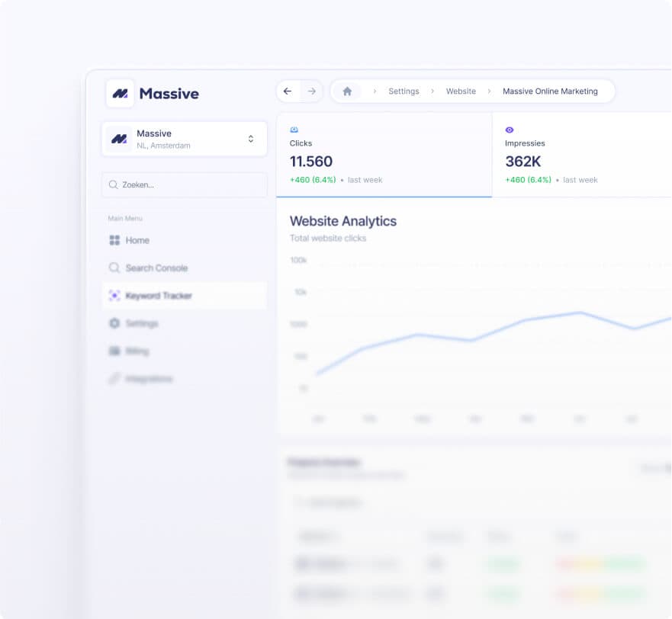Click the Website Analytics heading

(x=343, y=221)
